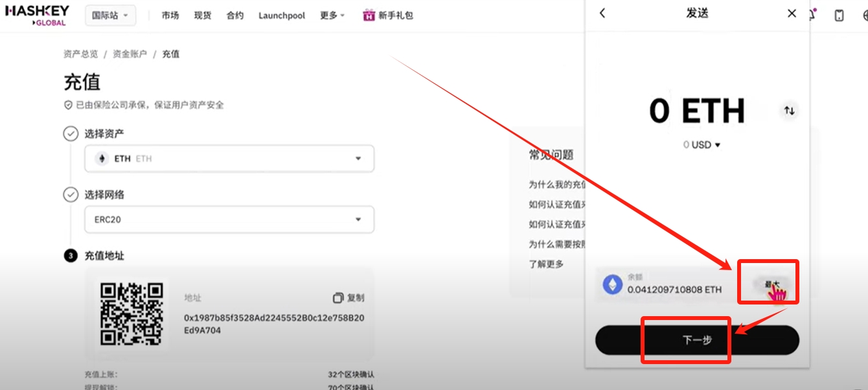
Task: Click the 下一步 button
Action: [697, 340]
